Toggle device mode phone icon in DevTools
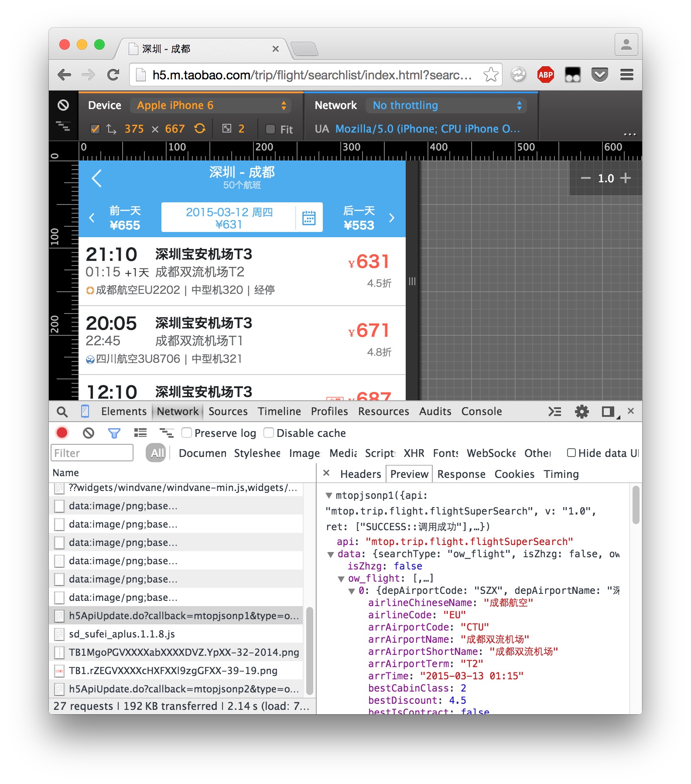The image size is (691, 784). (85, 411)
